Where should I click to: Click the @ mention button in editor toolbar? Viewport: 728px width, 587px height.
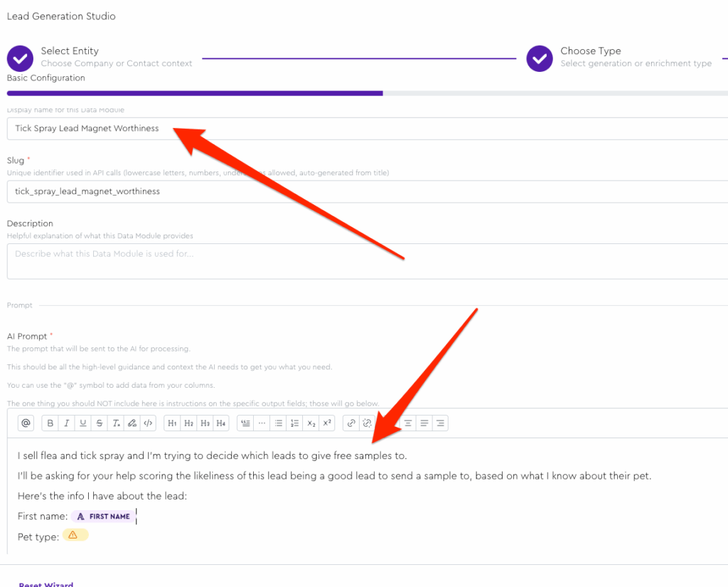pos(26,423)
